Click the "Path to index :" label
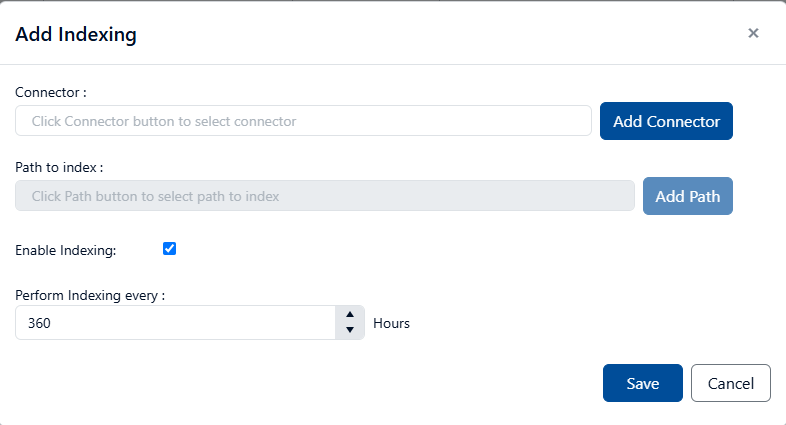This screenshot has height=425, width=786. (x=59, y=167)
